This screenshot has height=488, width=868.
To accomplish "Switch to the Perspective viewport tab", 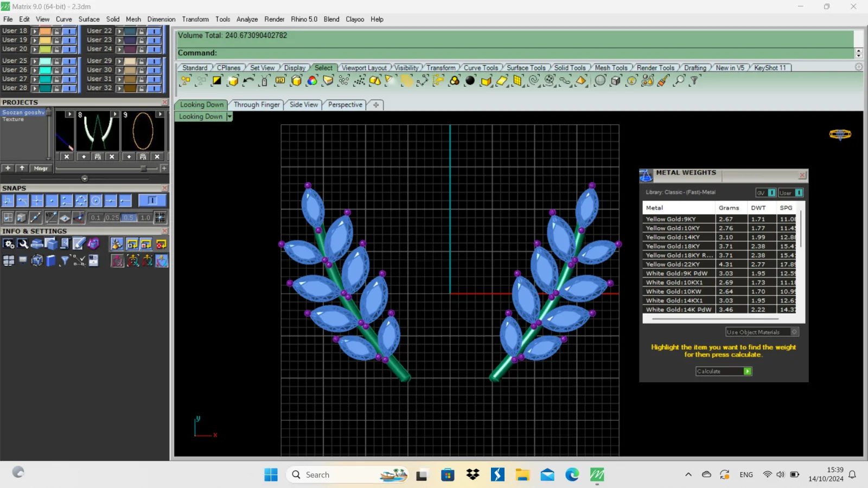I will coord(345,105).
